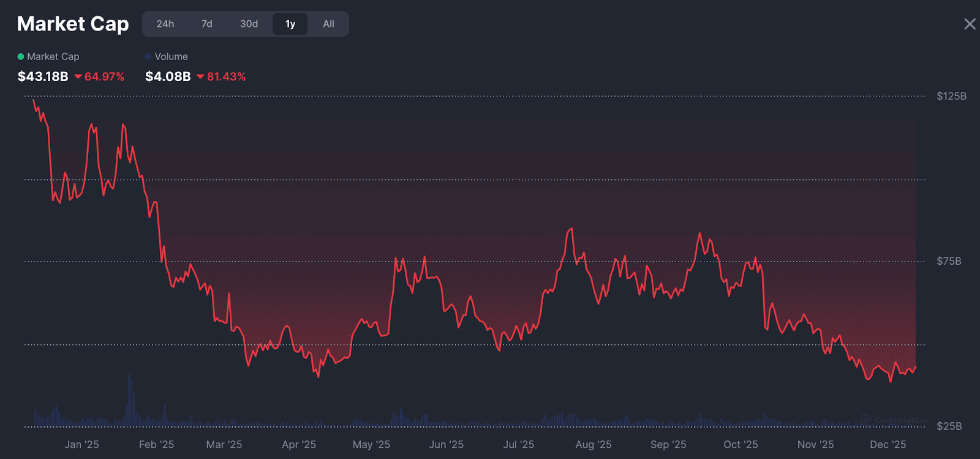Show the All time range
980x459 pixels.
point(329,24)
